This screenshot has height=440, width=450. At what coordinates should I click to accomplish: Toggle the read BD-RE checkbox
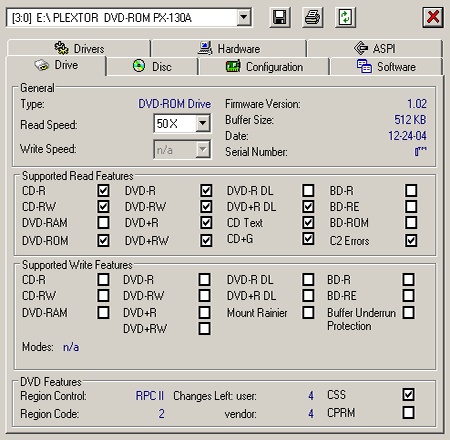click(411, 207)
